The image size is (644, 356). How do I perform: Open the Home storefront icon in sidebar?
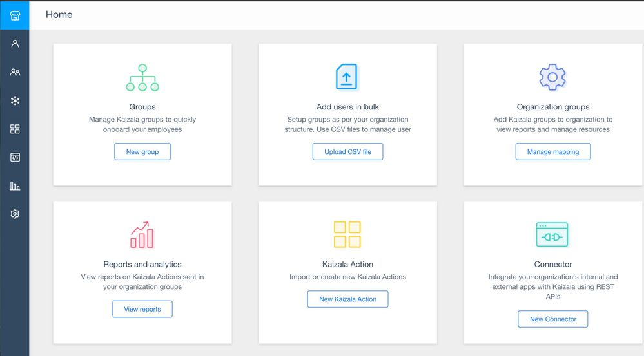click(x=15, y=15)
